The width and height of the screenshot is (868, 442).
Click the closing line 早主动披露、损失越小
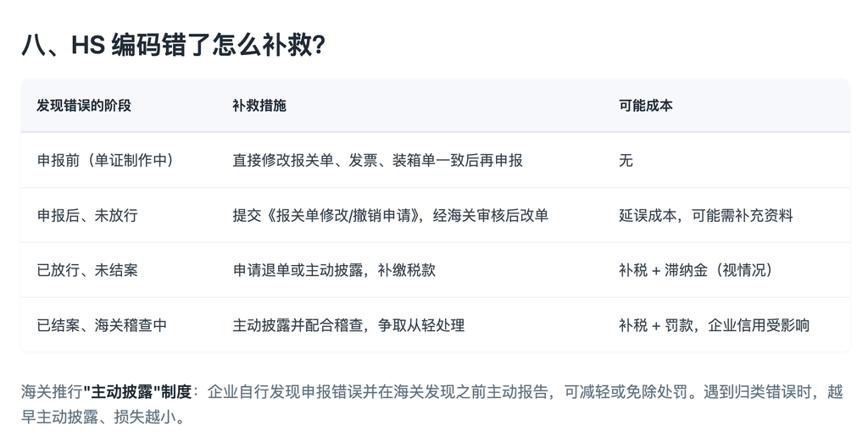(x=98, y=417)
